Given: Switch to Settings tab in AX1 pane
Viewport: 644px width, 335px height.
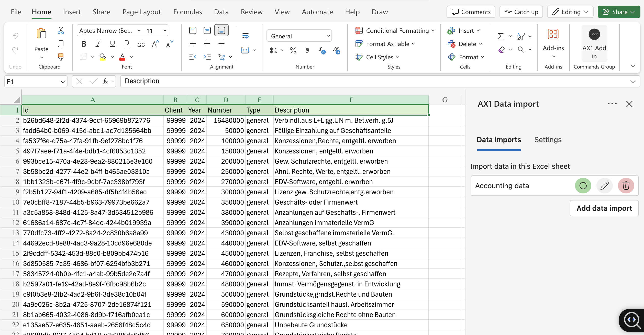Looking at the screenshot, I should [x=548, y=140].
